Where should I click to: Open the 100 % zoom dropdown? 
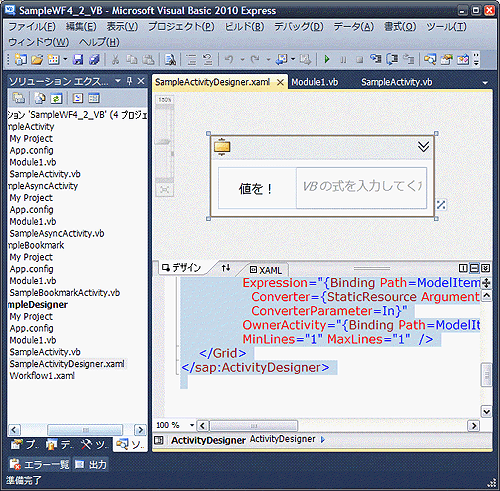[192, 425]
